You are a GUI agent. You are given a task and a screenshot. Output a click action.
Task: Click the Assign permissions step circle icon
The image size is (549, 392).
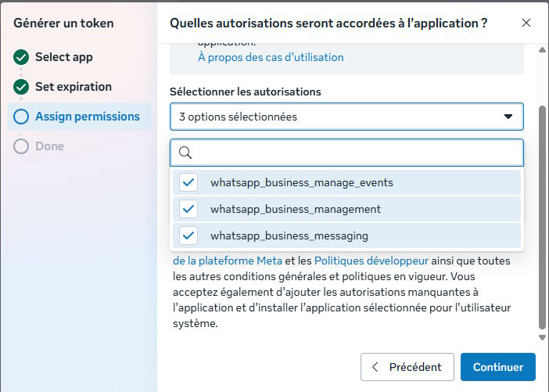21,117
